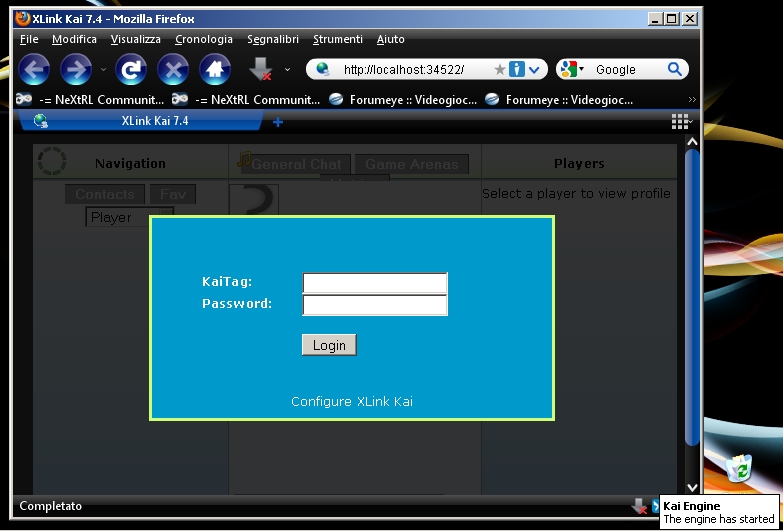Open the Recycle Bin desktop icon
This screenshot has width=783, height=532.
[739, 468]
